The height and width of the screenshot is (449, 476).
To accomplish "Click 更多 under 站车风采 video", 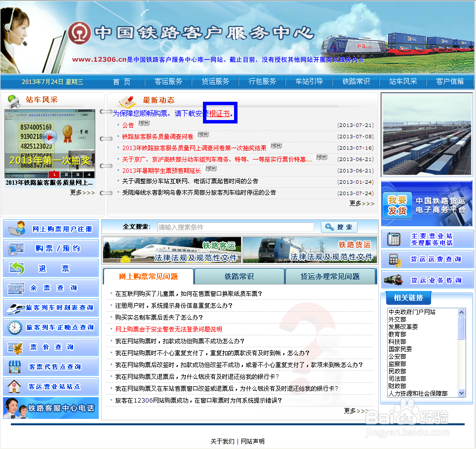I will (x=82, y=193).
